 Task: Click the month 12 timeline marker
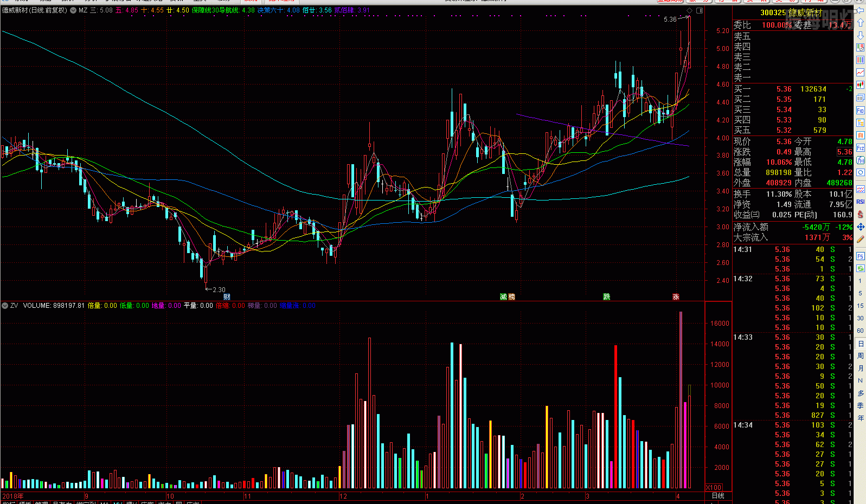343,496
